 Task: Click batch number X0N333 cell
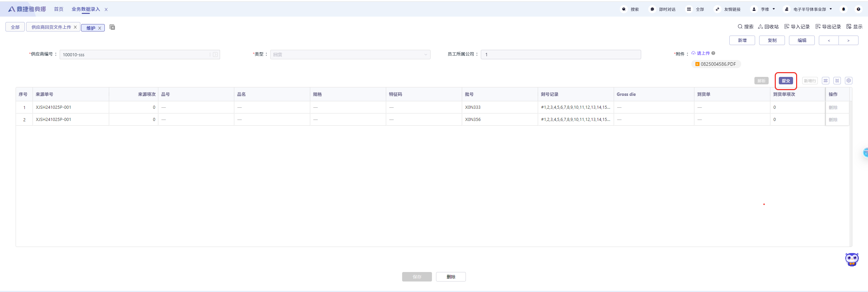tap(500, 107)
